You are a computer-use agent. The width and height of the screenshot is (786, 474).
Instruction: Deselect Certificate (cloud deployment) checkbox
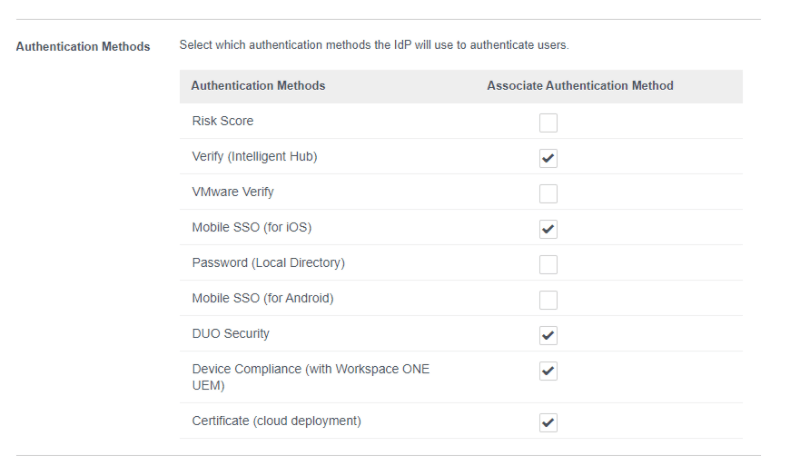548,421
